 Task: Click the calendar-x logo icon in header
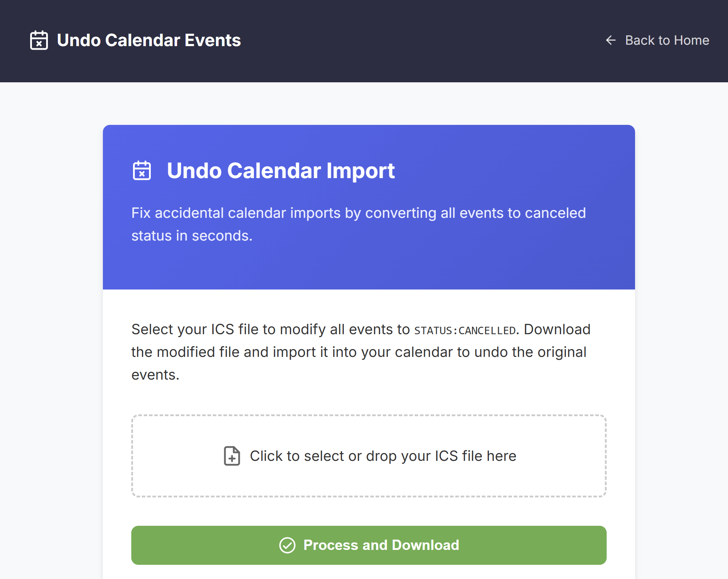(x=39, y=40)
